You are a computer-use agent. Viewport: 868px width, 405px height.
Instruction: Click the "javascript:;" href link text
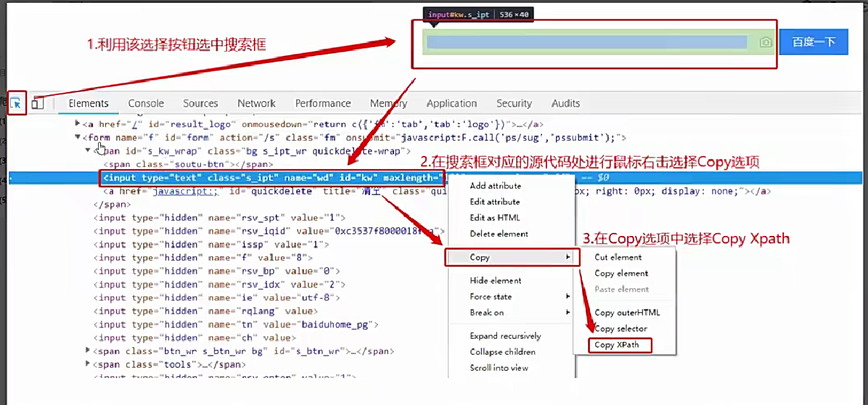[x=186, y=192]
